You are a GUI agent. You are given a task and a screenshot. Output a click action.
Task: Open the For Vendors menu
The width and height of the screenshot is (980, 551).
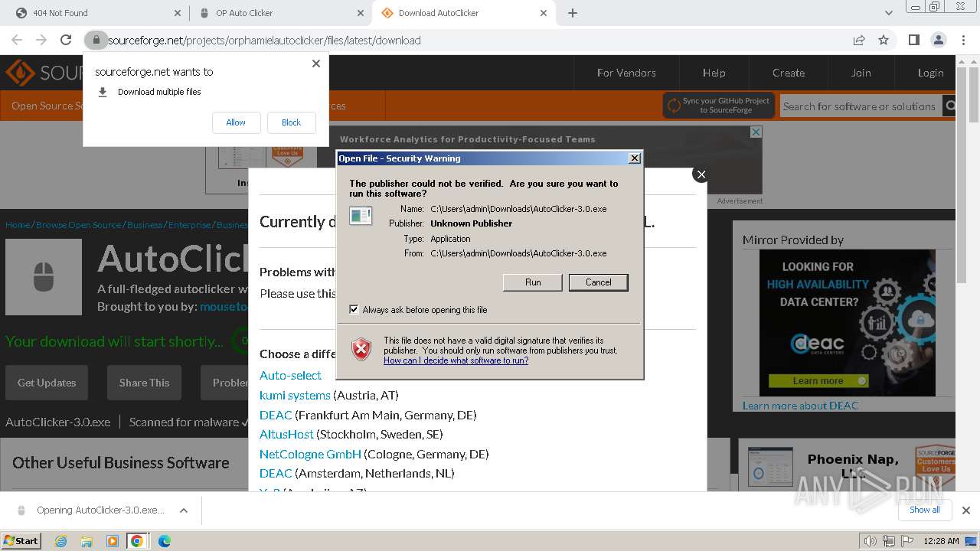626,73
